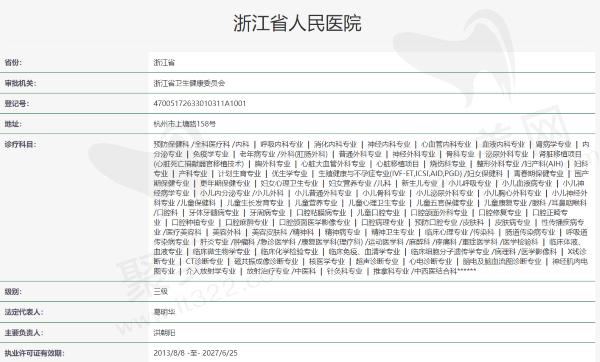Select the 省份 label
Image resolution: width=600 pixels, height=362 pixels.
(13, 62)
